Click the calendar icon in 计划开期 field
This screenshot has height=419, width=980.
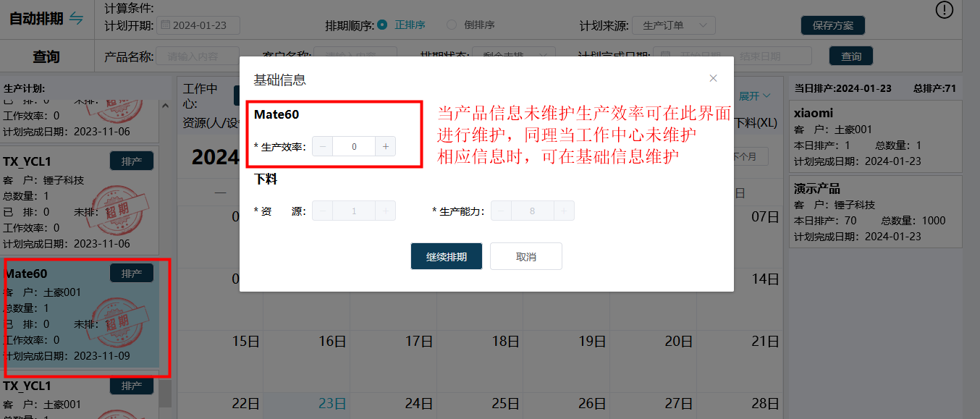(x=166, y=25)
